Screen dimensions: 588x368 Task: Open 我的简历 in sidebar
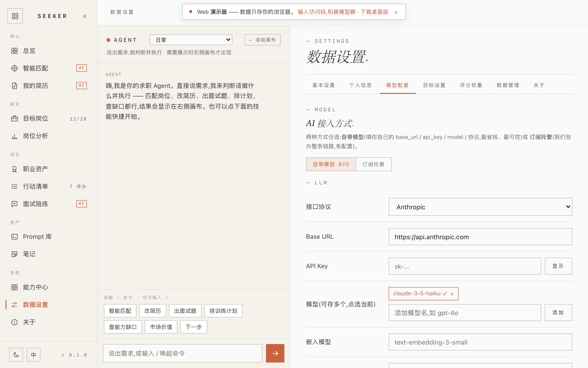point(49,86)
